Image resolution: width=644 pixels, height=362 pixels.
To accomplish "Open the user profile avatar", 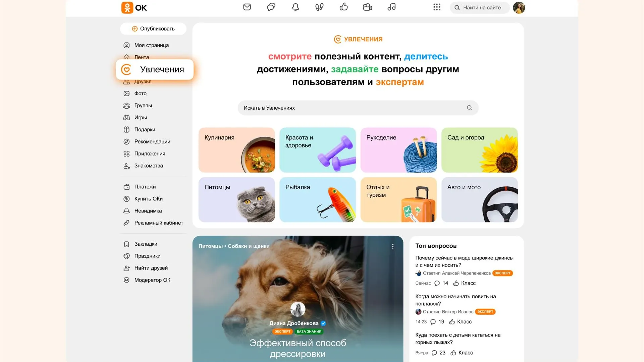I will 519,7.
